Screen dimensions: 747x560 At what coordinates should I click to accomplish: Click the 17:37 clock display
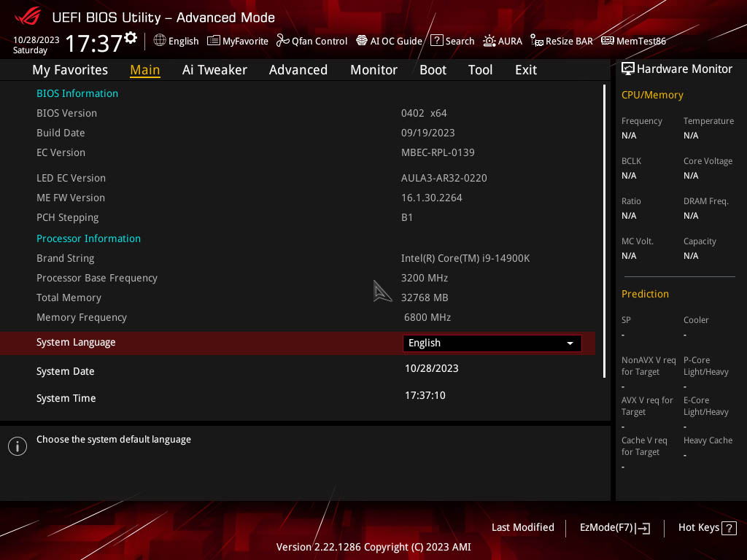[x=94, y=43]
